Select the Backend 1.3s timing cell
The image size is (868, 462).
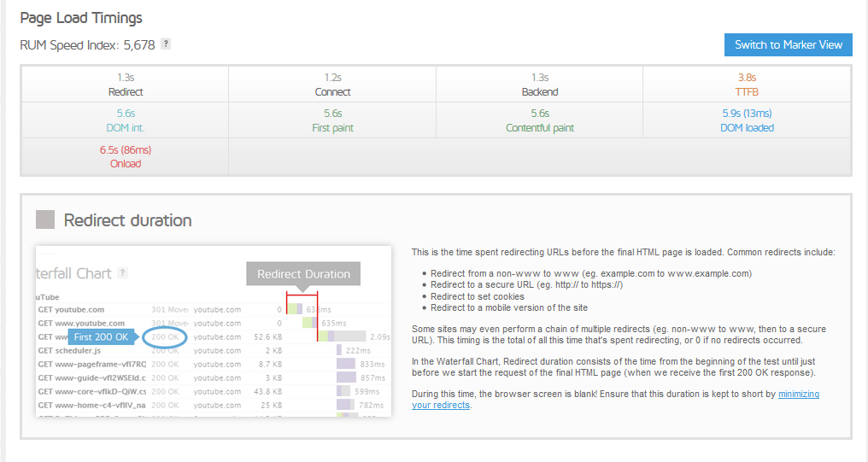coord(540,85)
